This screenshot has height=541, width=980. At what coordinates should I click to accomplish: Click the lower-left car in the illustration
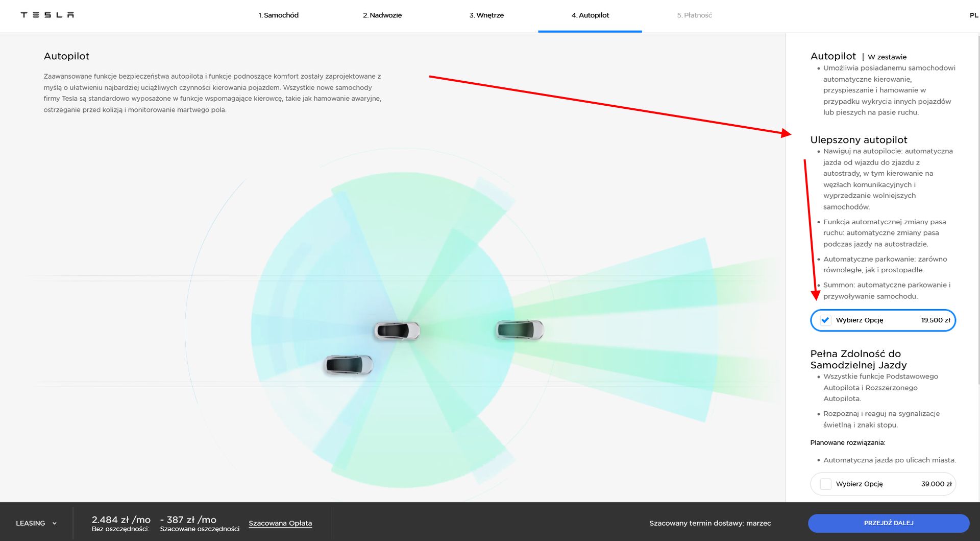click(349, 365)
